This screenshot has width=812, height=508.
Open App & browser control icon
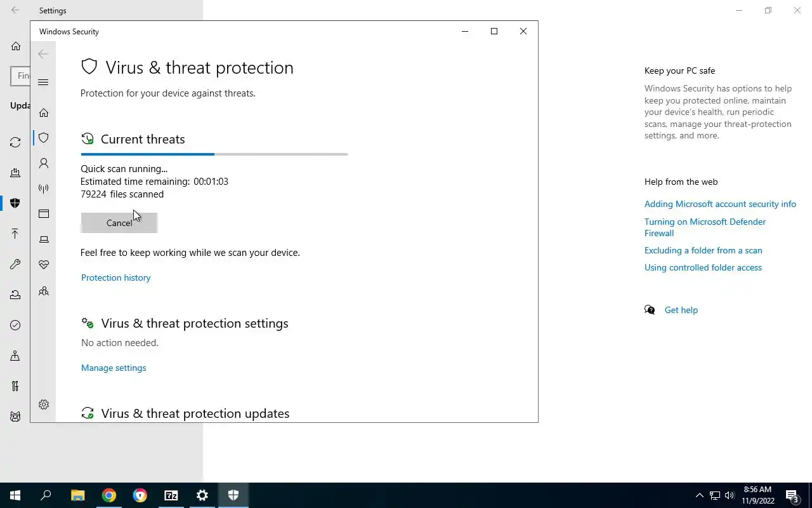(x=44, y=214)
